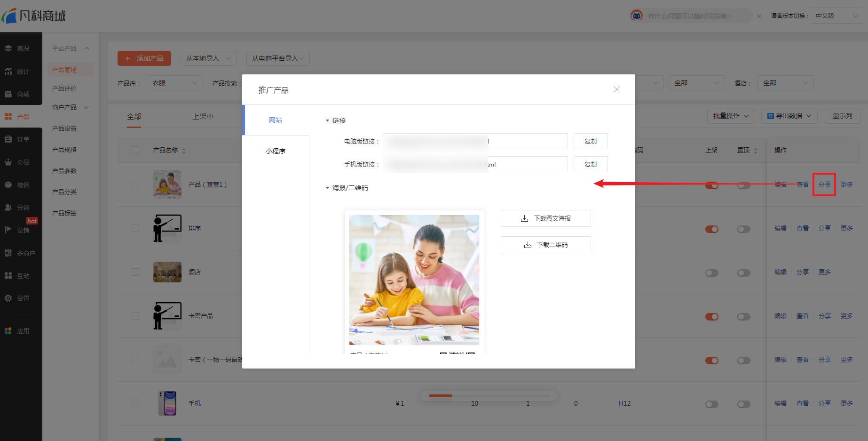Select the 产品 product sidebar icon

coord(8,116)
